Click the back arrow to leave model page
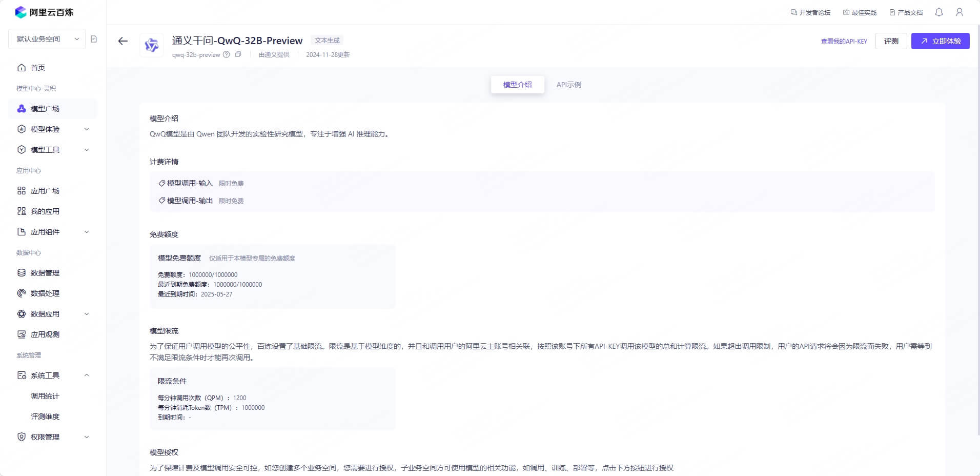Image resolution: width=980 pixels, height=476 pixels. [122, 41]
